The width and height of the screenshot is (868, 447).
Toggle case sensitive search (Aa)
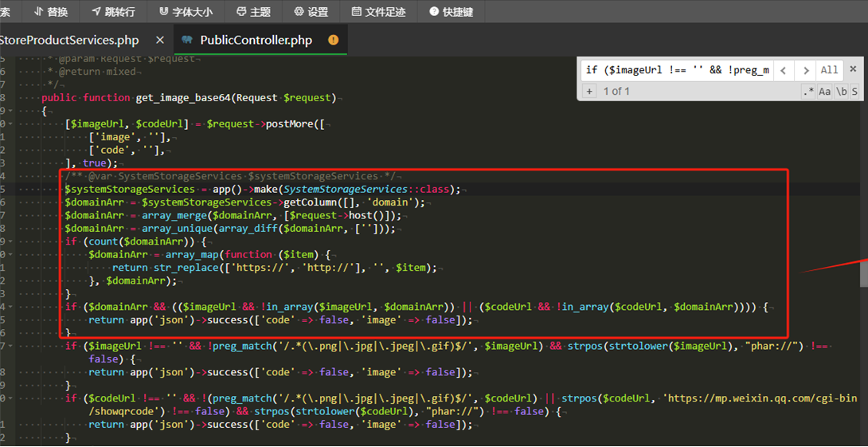825,92
